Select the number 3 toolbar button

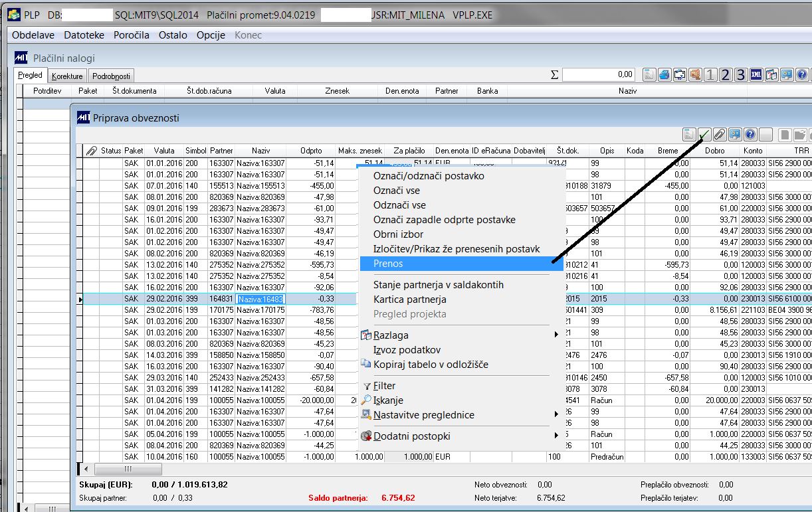pos(741,74)
